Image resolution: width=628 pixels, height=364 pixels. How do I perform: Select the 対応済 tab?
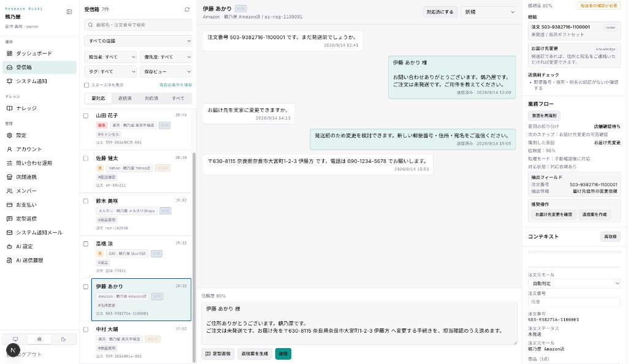pos(151,99)
